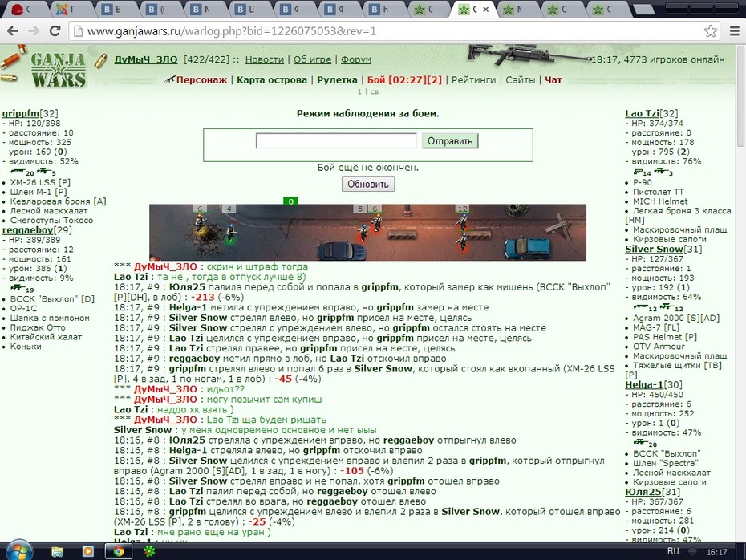Click the RU language indicator
The image size is (746, 560).
click(x=673, y=551)
